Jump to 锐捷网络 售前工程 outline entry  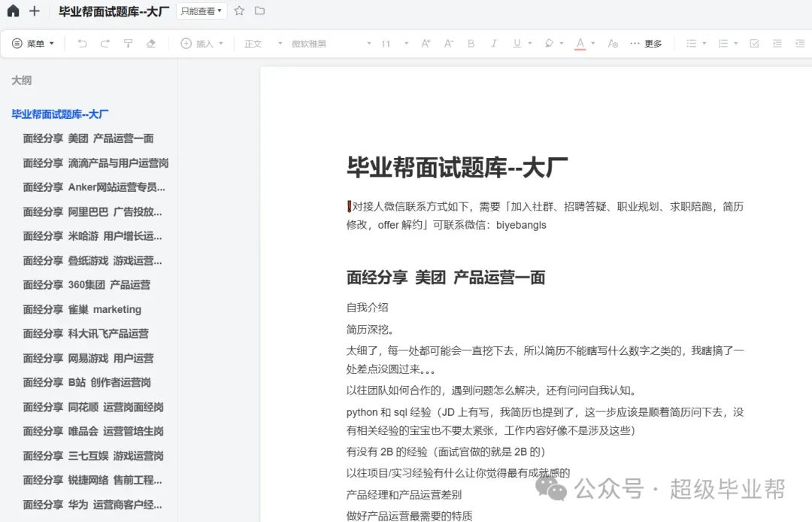[92, 480]
